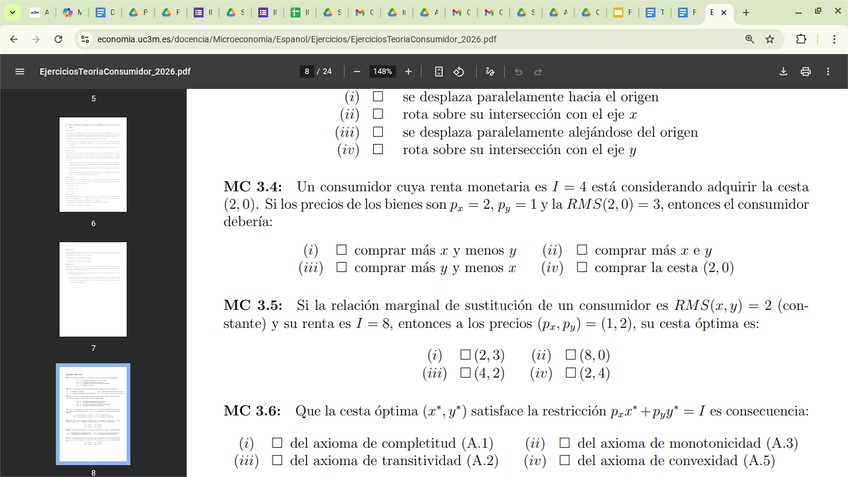Viewport: 848px width, 477px height.
Task: Edit the page number field showing 8
Action: [x=307, y=71]
